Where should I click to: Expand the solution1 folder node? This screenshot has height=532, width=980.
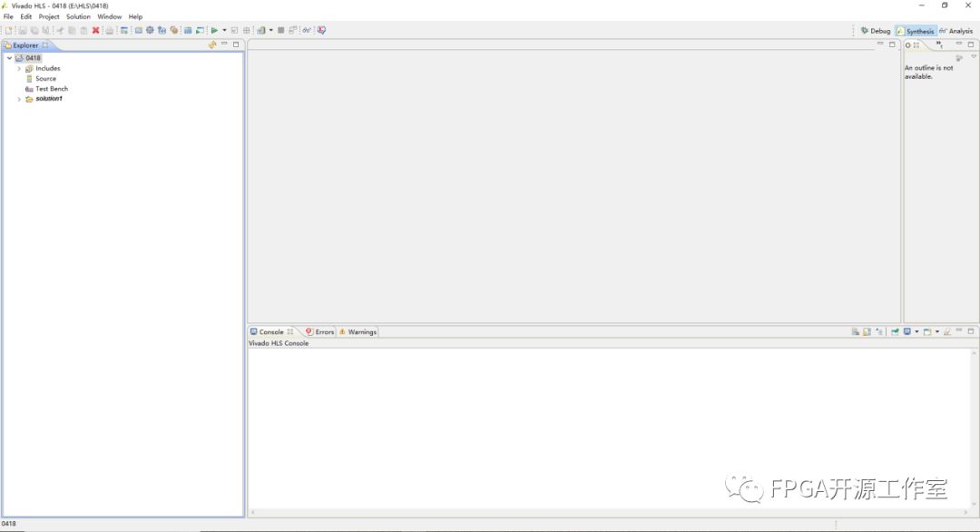19,99
